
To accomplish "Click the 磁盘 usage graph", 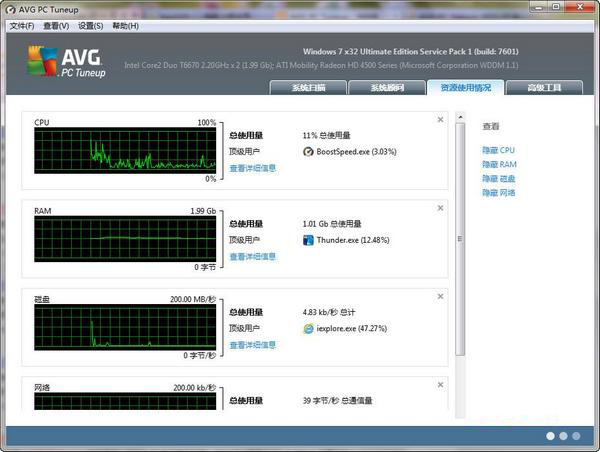I will (x=125, y=327).
